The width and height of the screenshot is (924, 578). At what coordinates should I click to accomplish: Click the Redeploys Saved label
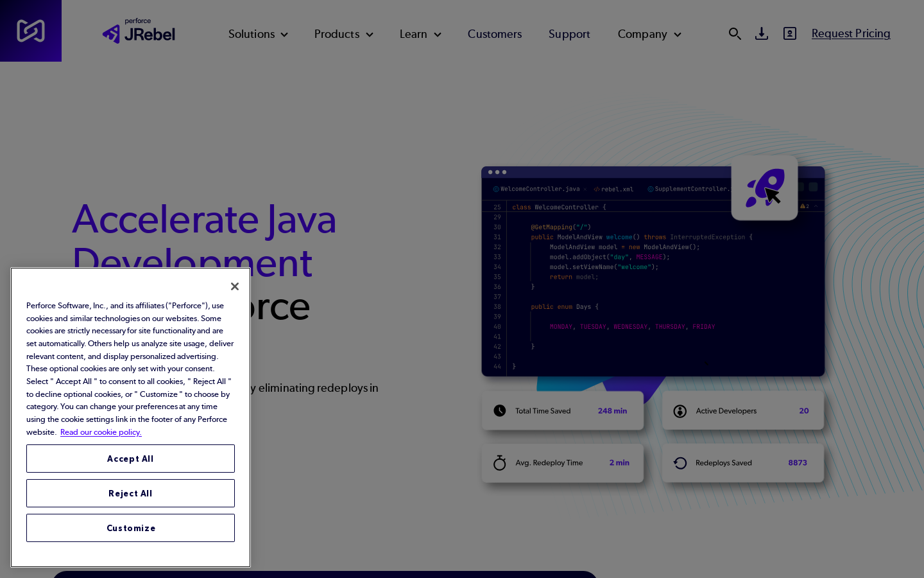pyautogui.click(x=724, y=463)
